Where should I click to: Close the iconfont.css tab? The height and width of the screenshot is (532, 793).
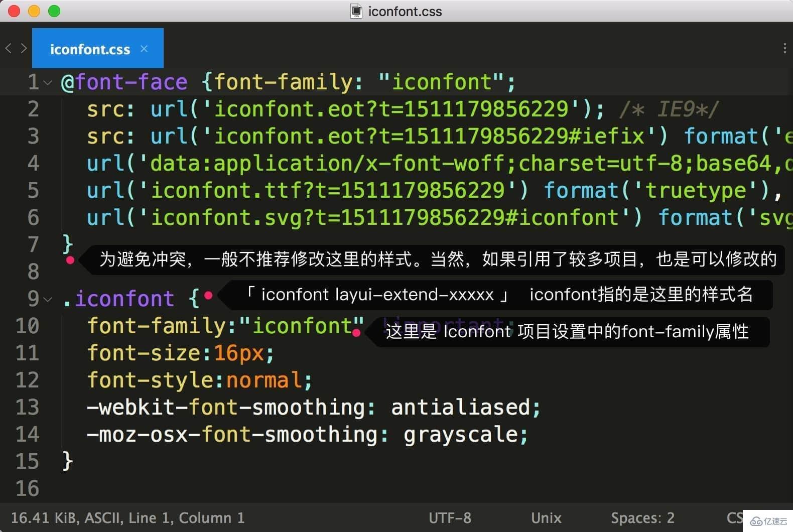(x=144, y=49)
